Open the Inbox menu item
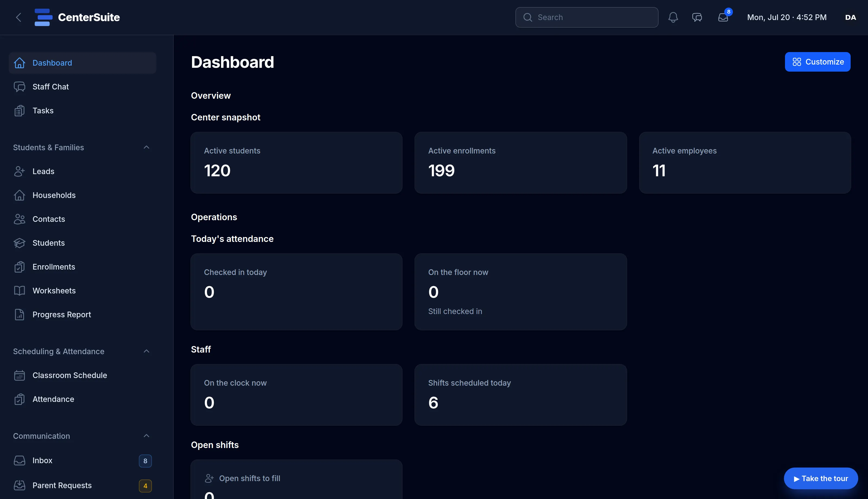The image size is (868, 499). 82,460
